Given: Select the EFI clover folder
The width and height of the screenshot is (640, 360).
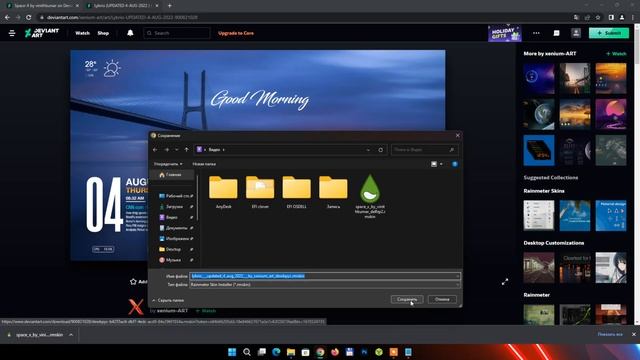Looking at the screenshot, I should pyautogui.click(x=260, y=192).
